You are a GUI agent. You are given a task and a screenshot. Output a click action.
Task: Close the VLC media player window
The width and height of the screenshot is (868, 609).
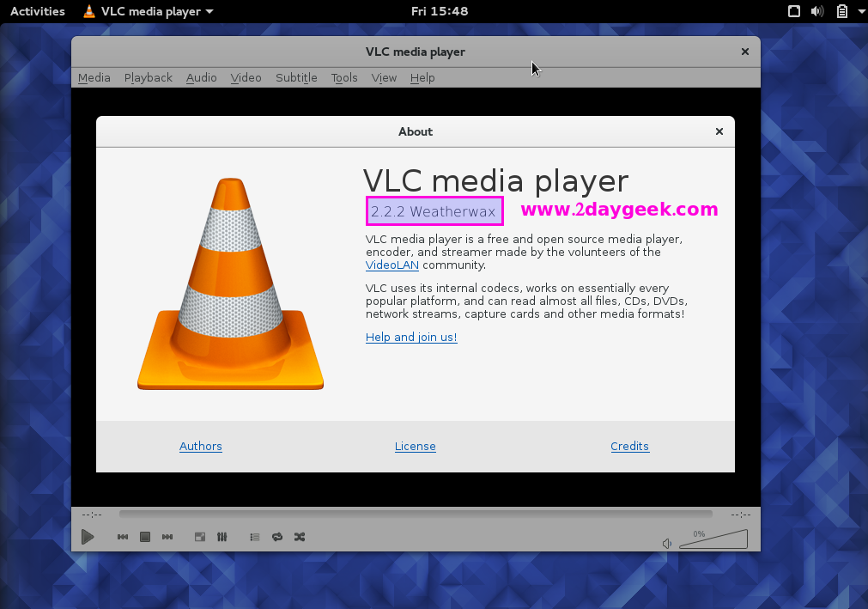[745, 52]
